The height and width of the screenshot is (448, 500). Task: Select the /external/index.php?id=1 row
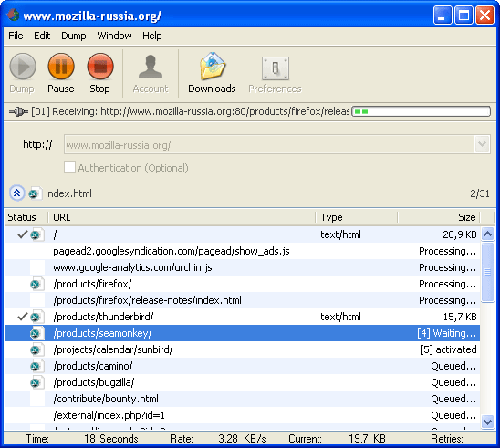pyautogui.click(x=243, y=415)
